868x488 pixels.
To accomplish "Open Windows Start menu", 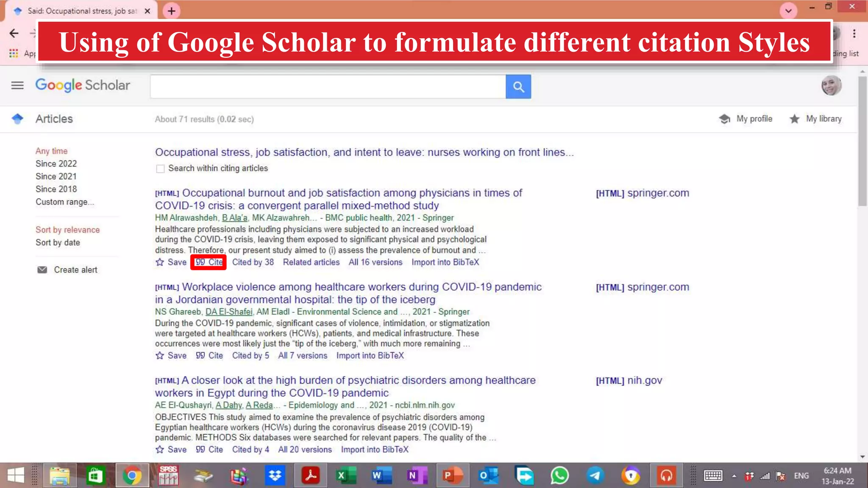I will (16, 476).
